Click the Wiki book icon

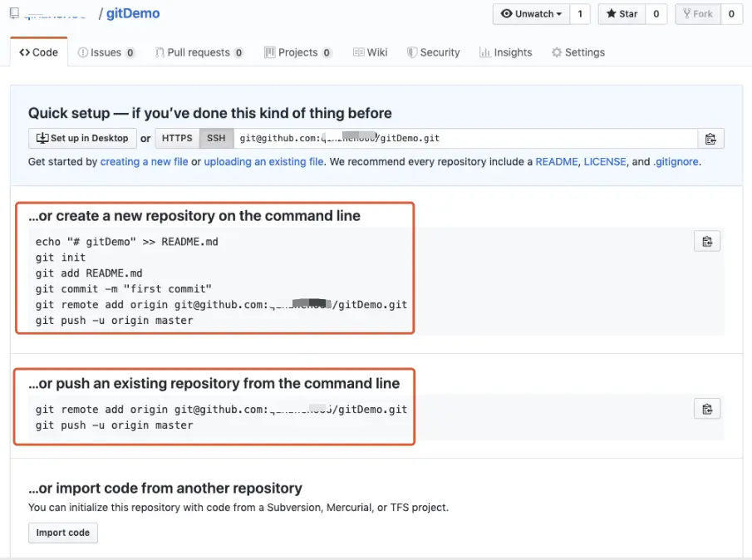[x=358, y=52]
